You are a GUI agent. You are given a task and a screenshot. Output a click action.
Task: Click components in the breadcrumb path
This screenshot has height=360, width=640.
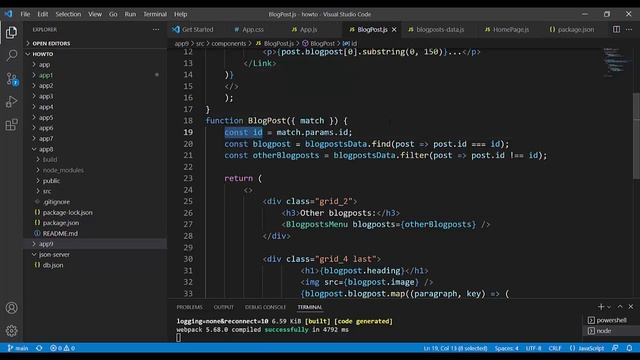point(229,43)
